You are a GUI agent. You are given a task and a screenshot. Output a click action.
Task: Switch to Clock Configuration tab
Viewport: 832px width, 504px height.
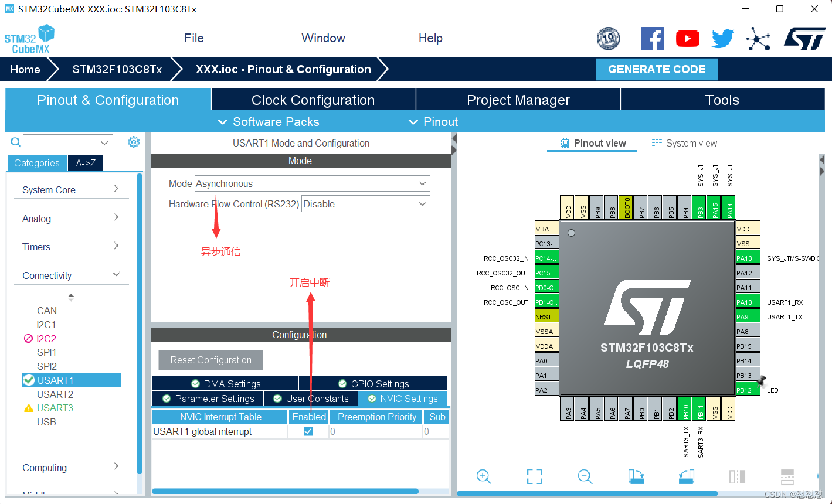click(x=313, y=100)
